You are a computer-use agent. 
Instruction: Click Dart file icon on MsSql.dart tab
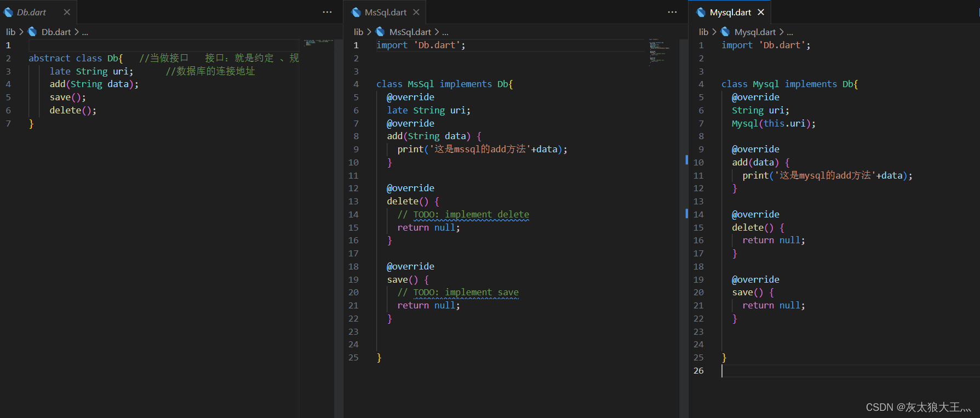point(356,12)
